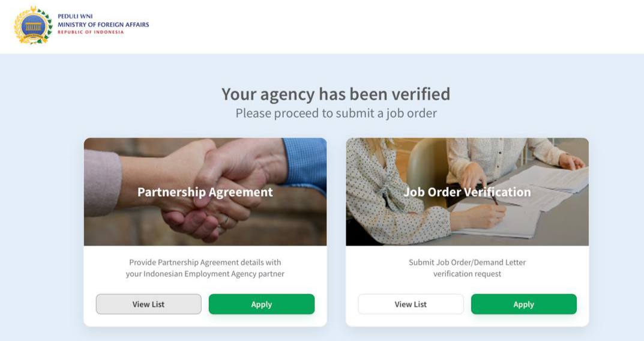The image size is (644, 341).
Task: Click the Garuda emblem logo
Action: coord(33,25)
